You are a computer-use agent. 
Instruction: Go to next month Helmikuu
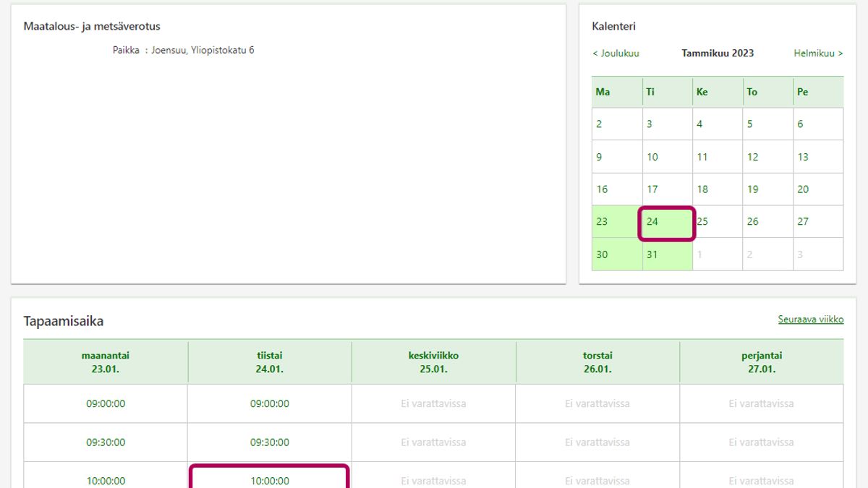[x=818, y=53]
